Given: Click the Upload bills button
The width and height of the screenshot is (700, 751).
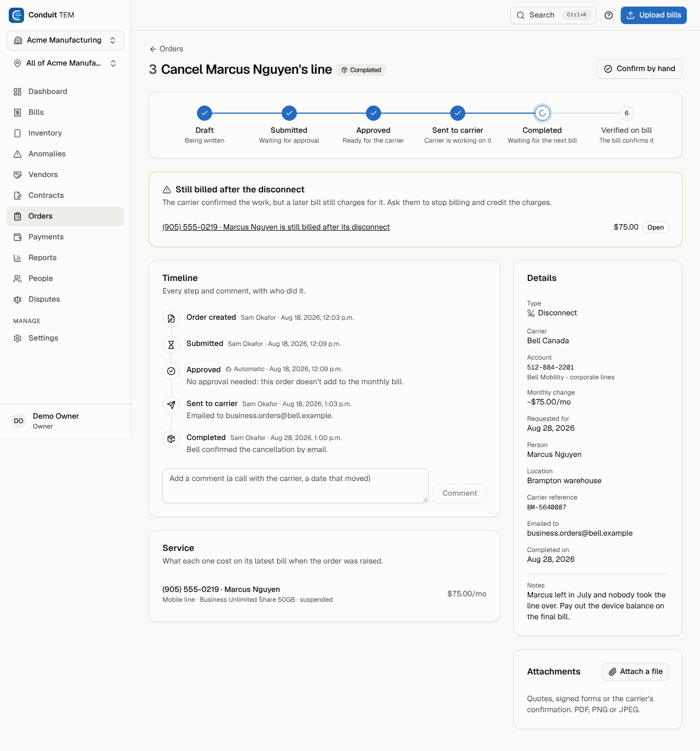Looking at the screenshot, I should point(654,15).
